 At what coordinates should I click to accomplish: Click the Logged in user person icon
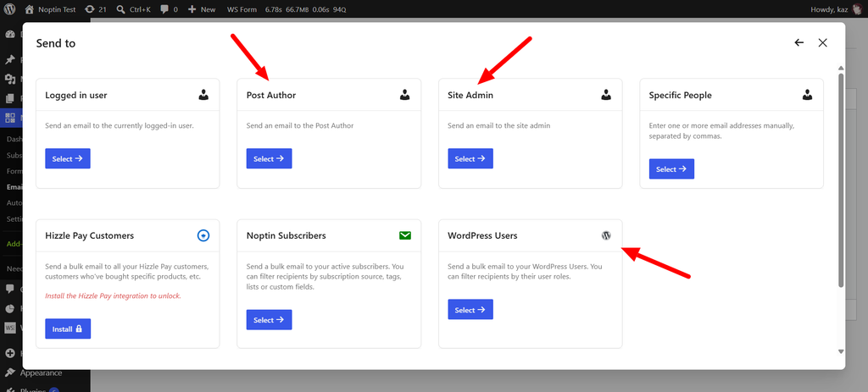(203, 95)
